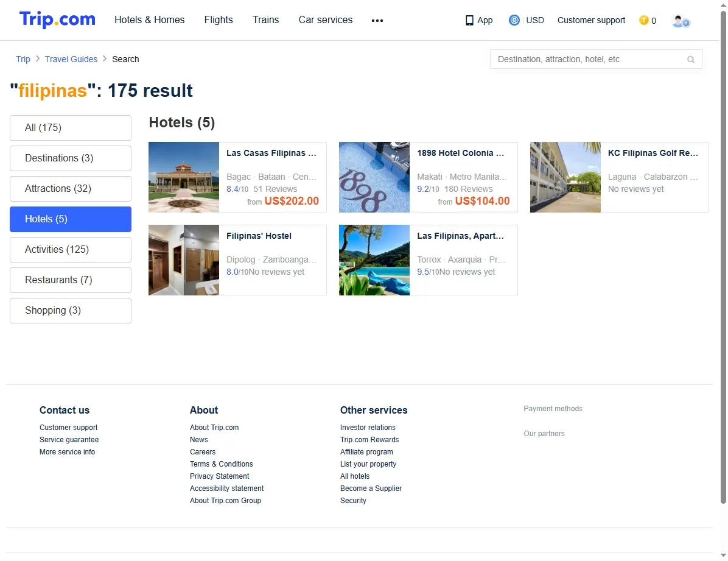Click the App phone icon
This screenshot has width=728, height=561.
[x=469, y=21]
